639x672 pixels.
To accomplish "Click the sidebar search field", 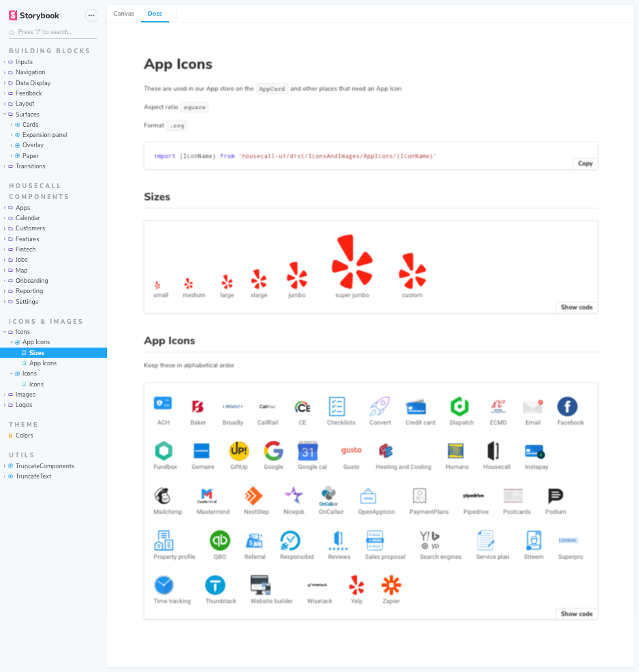I will pyautogui.click(x=48, y=31).
